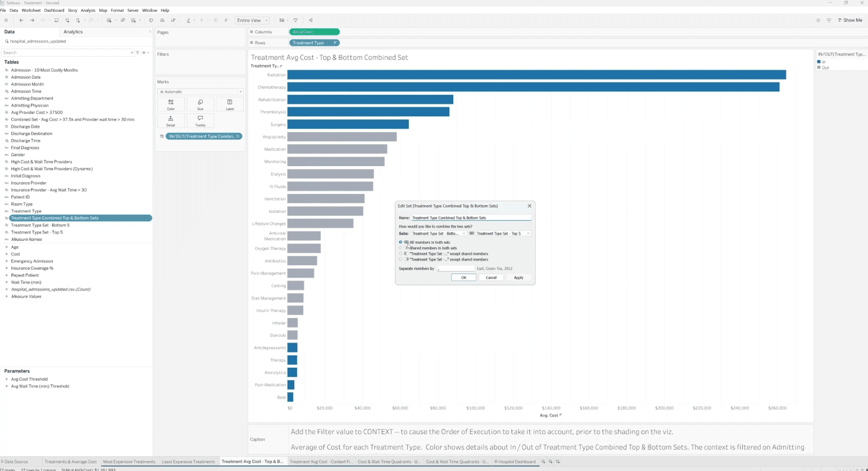Open the Automatic mark type dropdown
The height and width of the screenshot is (471, 868).
click(200, 92)
